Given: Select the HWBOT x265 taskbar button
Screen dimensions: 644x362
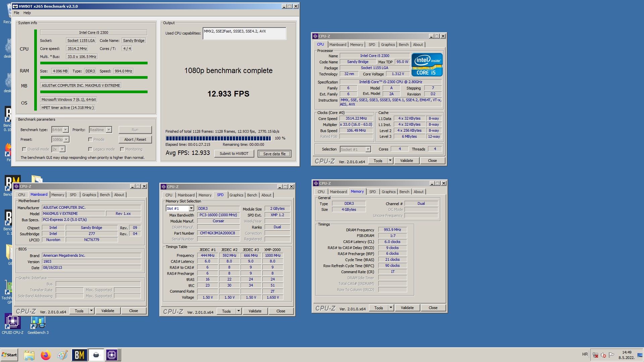Looking at the screenshot, I should (x=96, y=355).
